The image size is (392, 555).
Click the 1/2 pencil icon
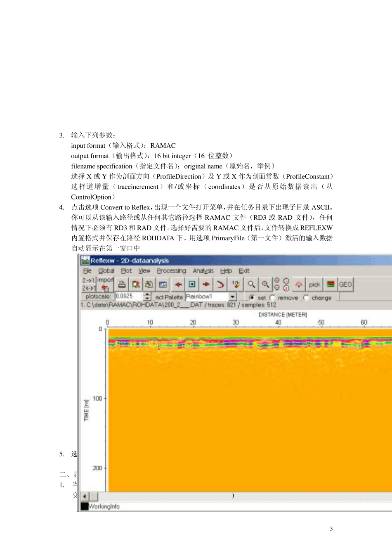tap(236, 284)
